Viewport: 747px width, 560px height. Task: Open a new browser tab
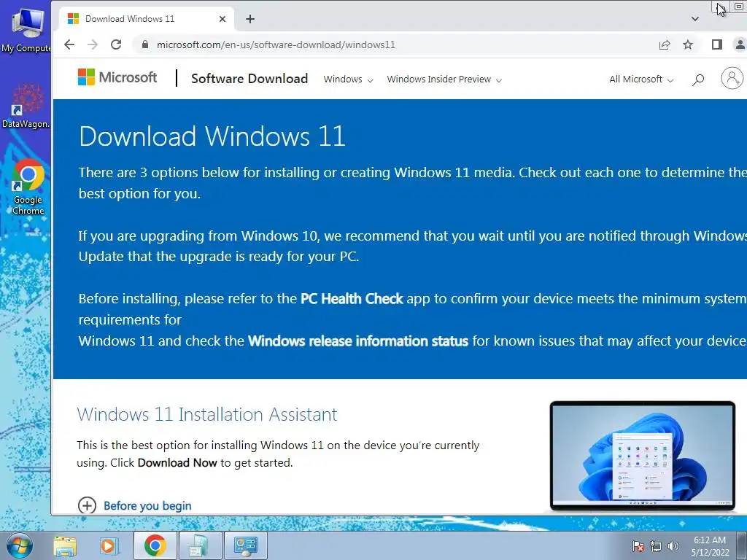click(250, 19)
